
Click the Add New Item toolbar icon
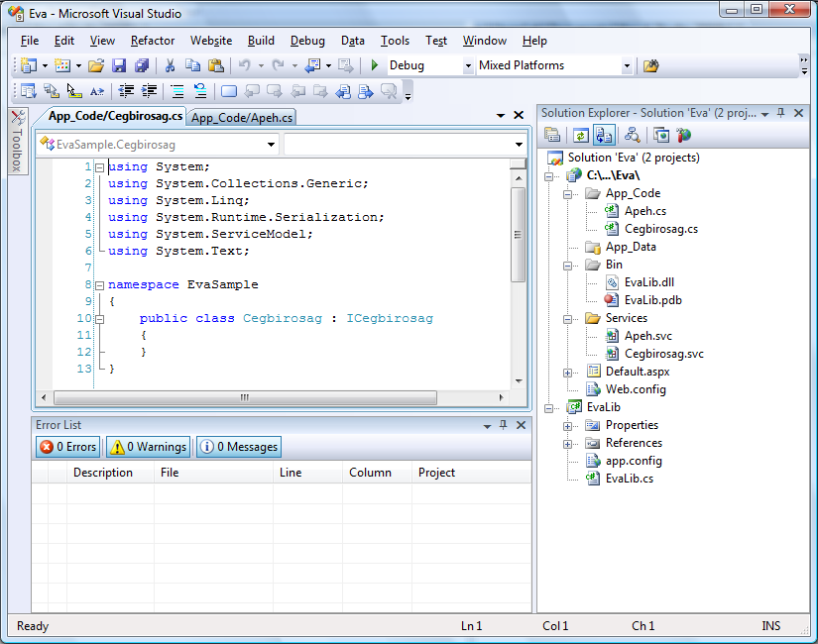point(62,65)
